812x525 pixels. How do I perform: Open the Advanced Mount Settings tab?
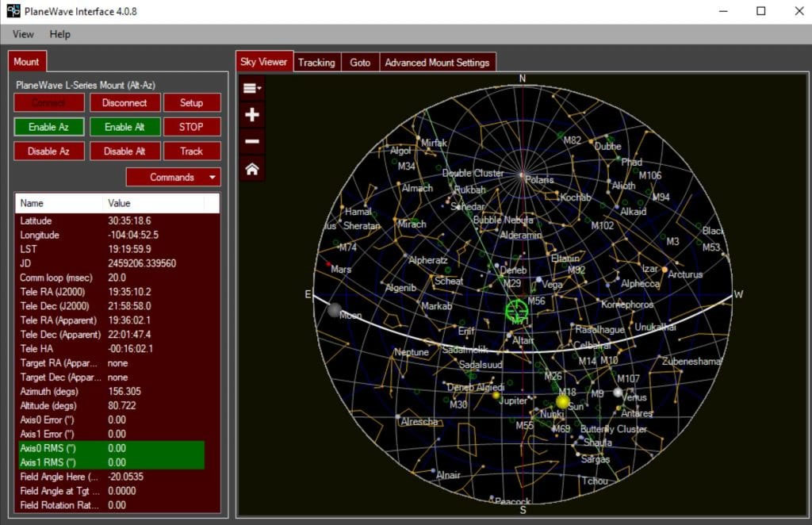pos(437,63)
